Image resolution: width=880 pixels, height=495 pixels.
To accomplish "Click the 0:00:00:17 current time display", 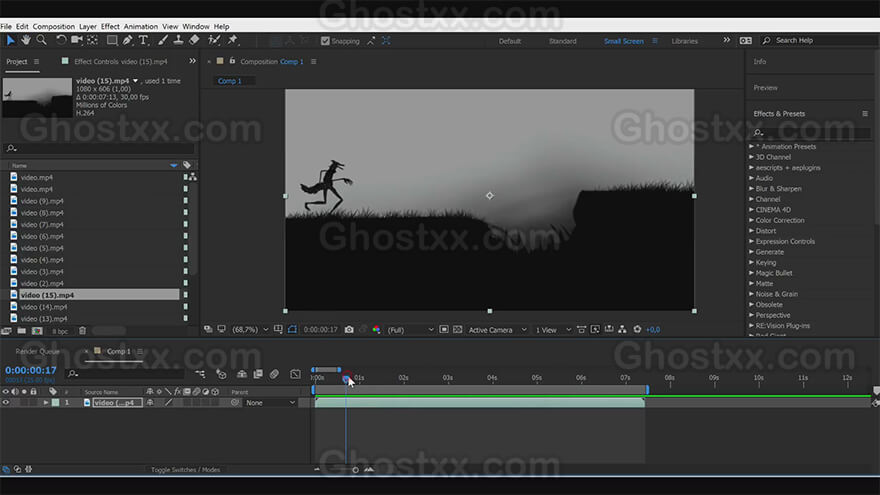I will (31, 370).
